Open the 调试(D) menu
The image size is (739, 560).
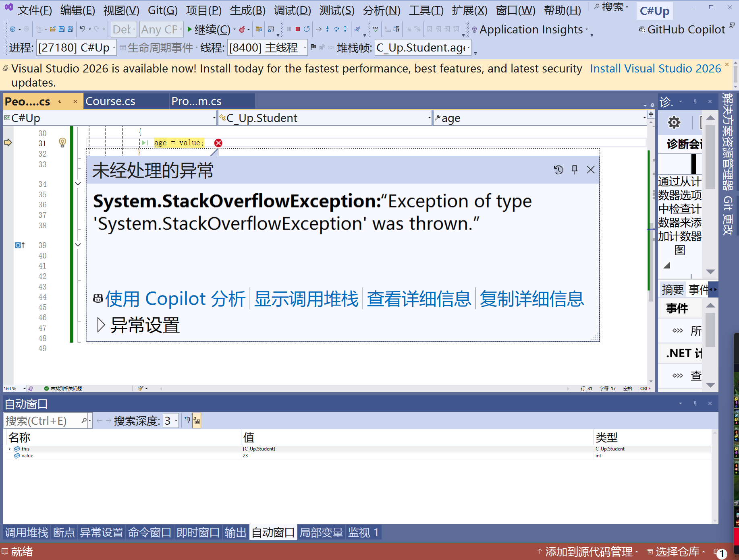click(x=293, y=10)
